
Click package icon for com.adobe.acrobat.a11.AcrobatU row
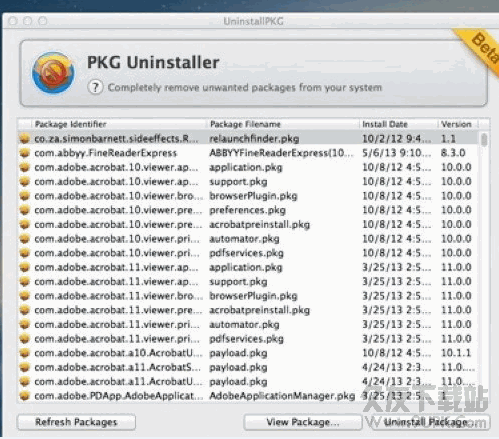pyautogui.click(x=24, y=381)
